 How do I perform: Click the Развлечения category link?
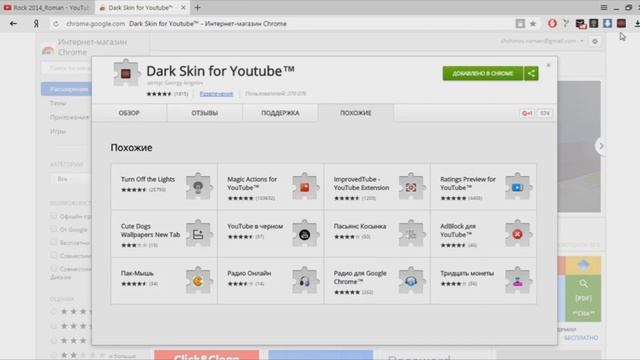pyautogui.click(x=216, y=94)
